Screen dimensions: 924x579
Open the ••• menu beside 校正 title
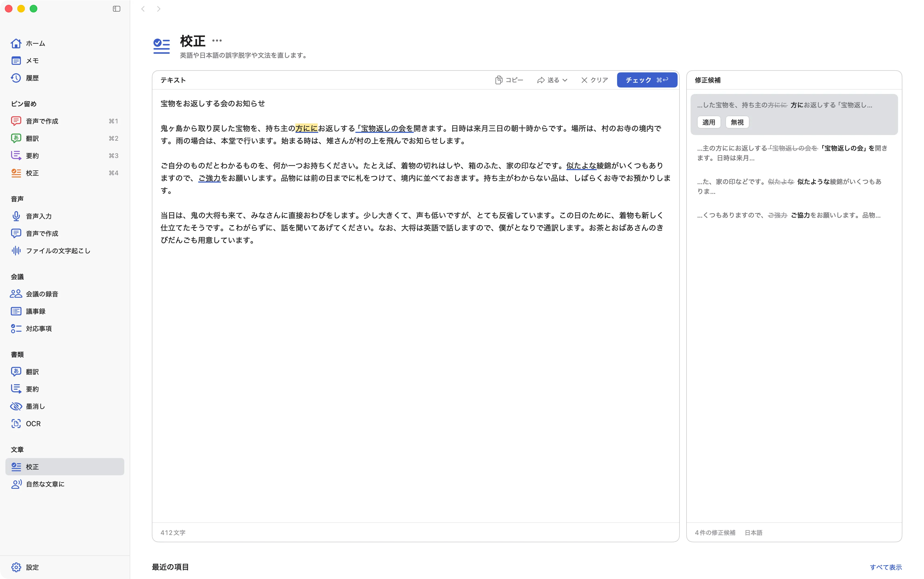coord(217,41)
